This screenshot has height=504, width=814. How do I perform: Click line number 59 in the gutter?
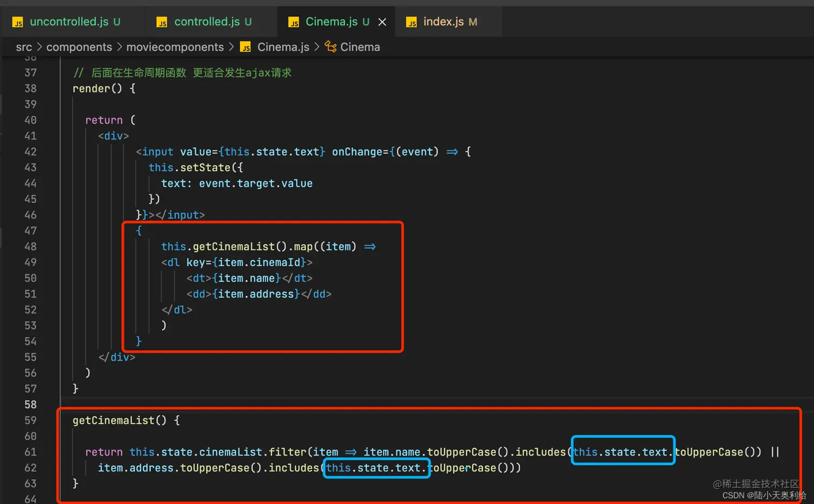pyautogui.click(x=31, y=421)
